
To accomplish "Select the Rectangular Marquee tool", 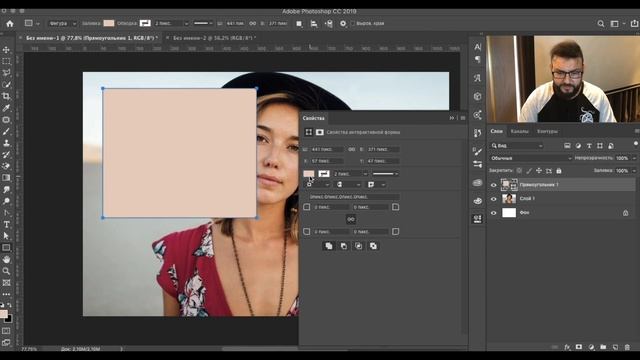I will click(x=6, y=61).
